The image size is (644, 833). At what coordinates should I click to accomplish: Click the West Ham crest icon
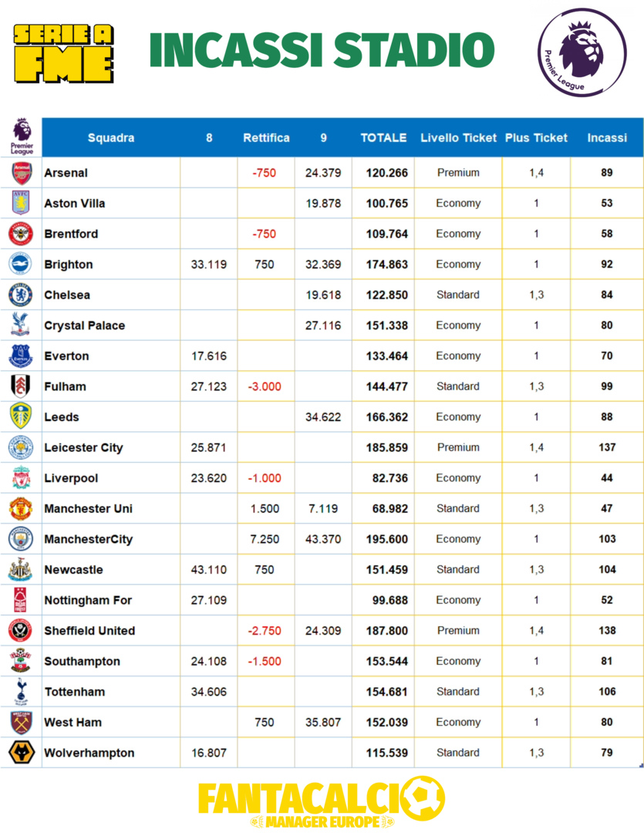coord(21,722)
